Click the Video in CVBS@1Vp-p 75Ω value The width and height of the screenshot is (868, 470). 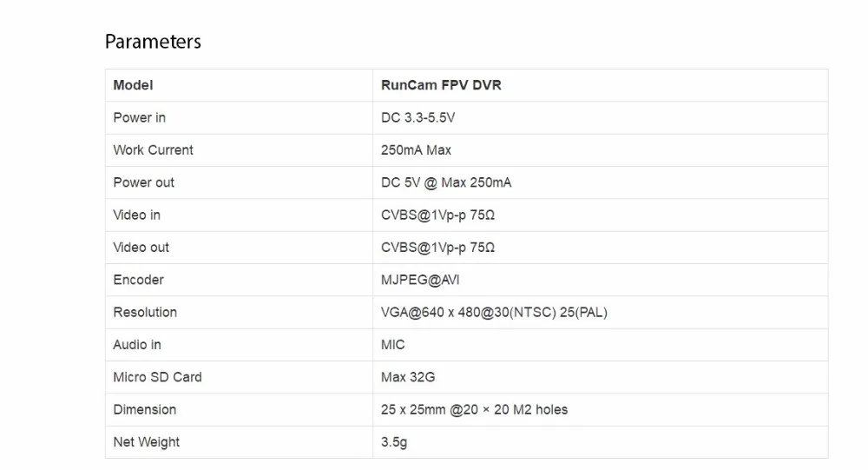point(437,215)
